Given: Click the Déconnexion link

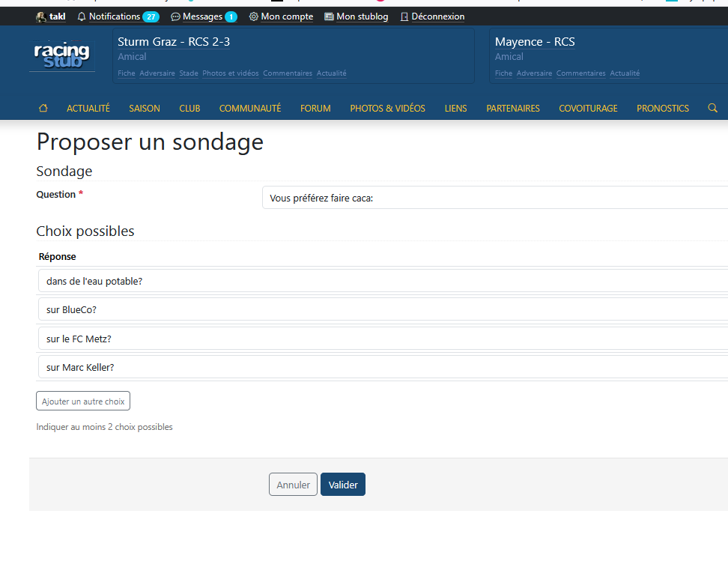Looking at the screenshot, I should (438, 16).
